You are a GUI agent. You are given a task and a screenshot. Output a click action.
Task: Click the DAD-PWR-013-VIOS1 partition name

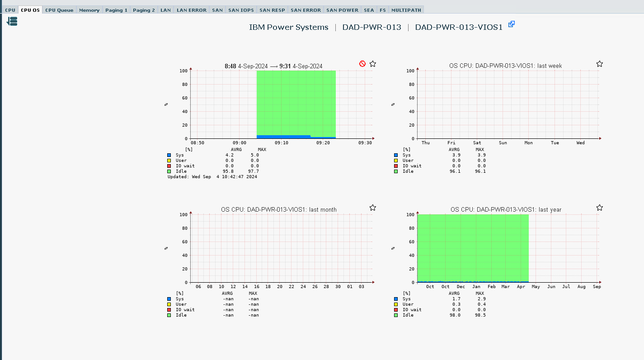[459, 27]
